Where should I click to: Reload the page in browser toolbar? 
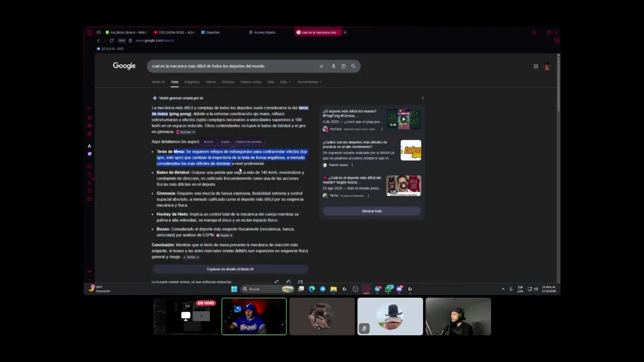click(x=111, y=40)
